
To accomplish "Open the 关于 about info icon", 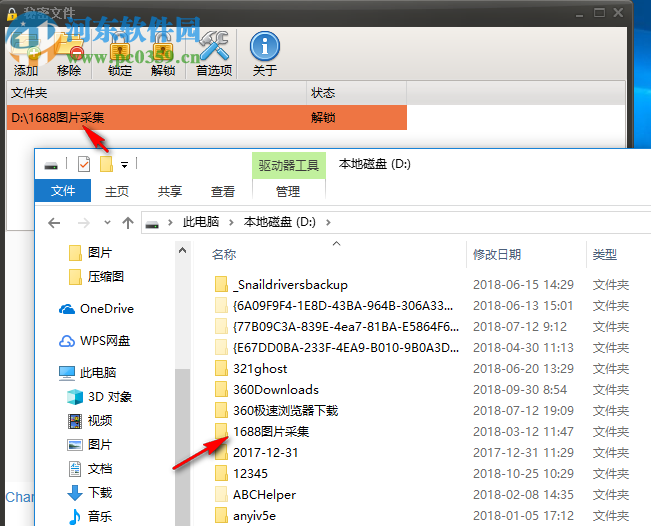I will 264,46.
